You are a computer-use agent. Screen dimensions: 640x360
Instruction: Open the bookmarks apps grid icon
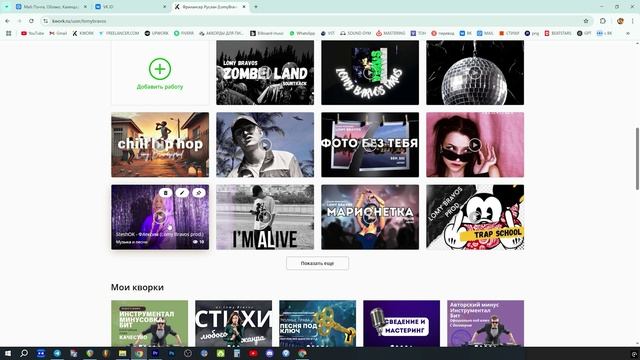click(x=9, y=33)
